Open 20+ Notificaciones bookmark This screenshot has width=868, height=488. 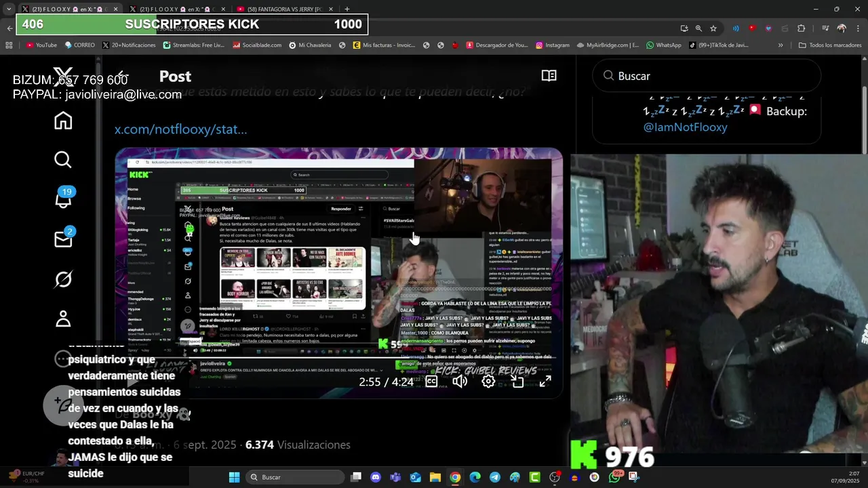point(129,45)
